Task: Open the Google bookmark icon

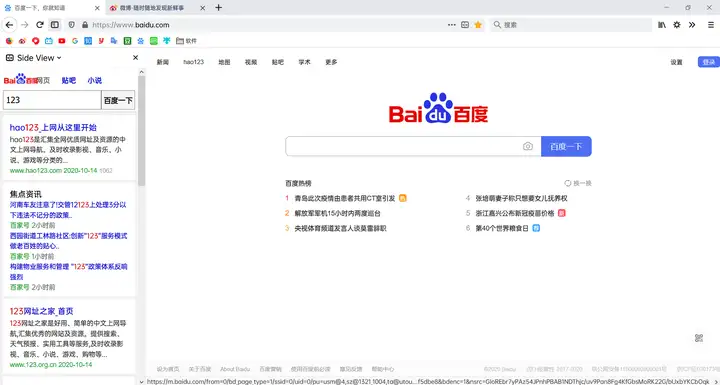Action: 75,40
